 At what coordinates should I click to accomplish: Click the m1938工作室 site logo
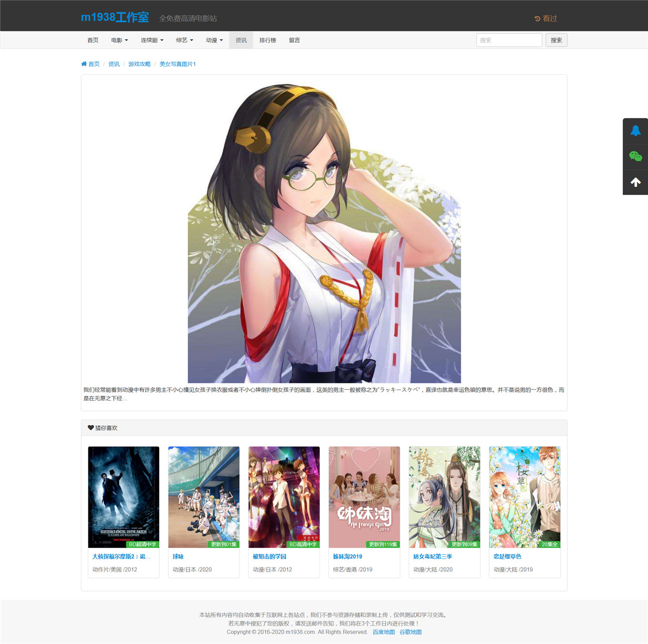(115, 17)
